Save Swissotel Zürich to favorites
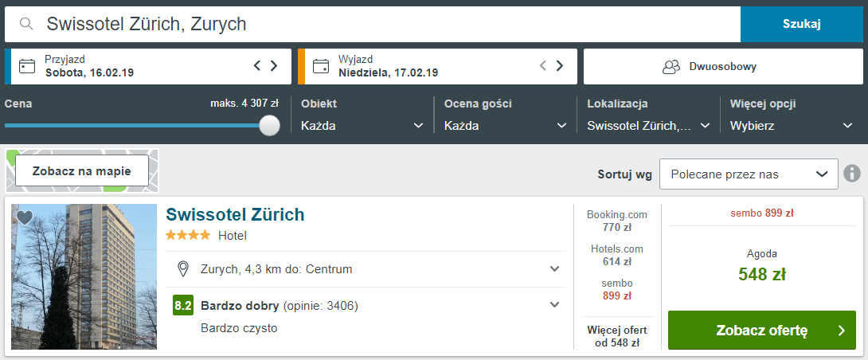Viewport: 868px width, 360px height. pos(24,217)
